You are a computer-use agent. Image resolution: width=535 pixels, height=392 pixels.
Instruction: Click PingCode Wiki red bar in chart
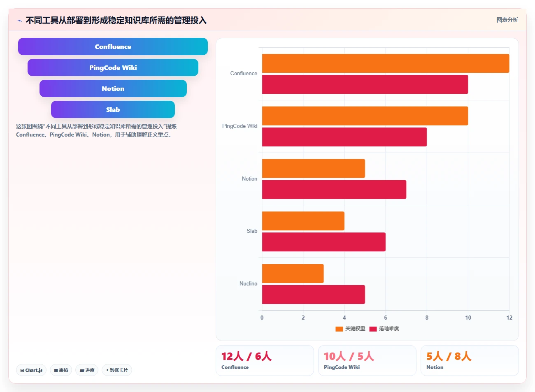(344, 137)
